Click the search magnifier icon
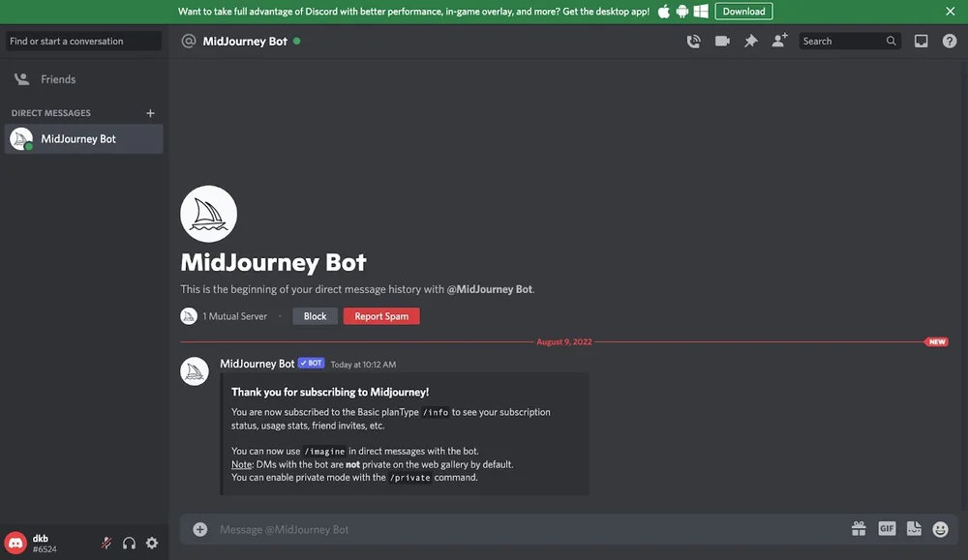 pyautogui.click(x=891, y=41)
